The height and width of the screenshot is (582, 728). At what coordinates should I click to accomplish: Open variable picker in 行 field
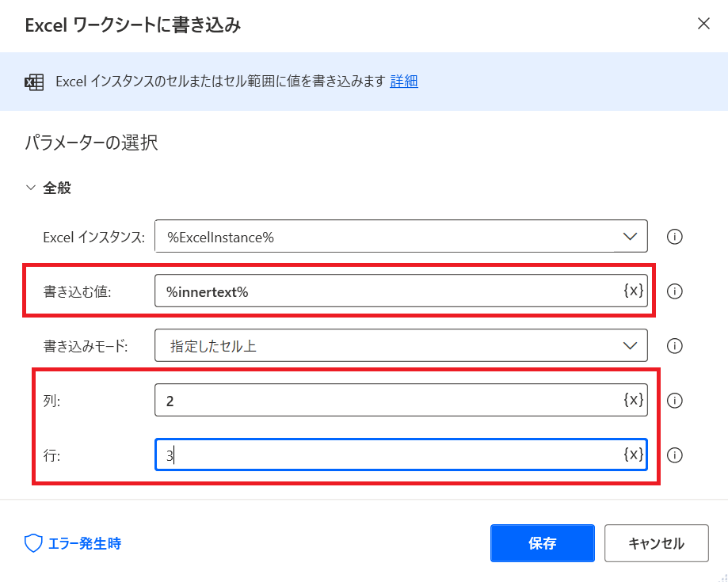[x=633, y=455]
